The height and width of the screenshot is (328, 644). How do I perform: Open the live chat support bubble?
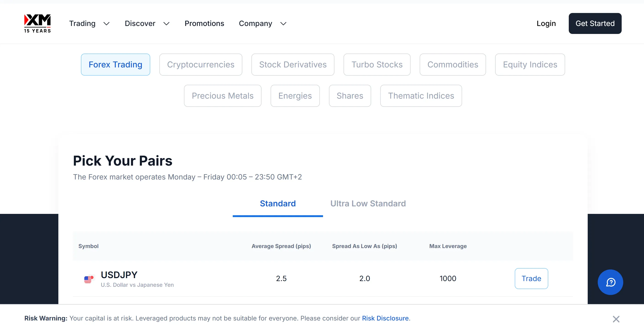(x=610, y=282)
